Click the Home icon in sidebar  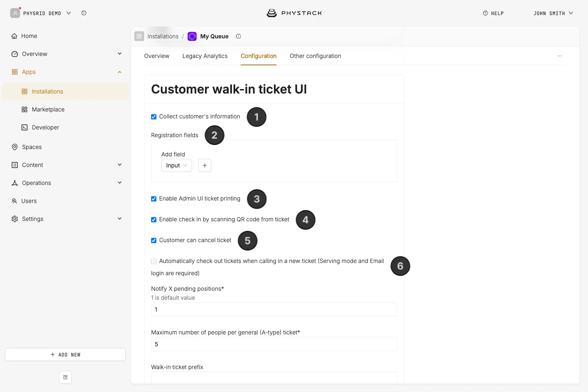point(14,36)
